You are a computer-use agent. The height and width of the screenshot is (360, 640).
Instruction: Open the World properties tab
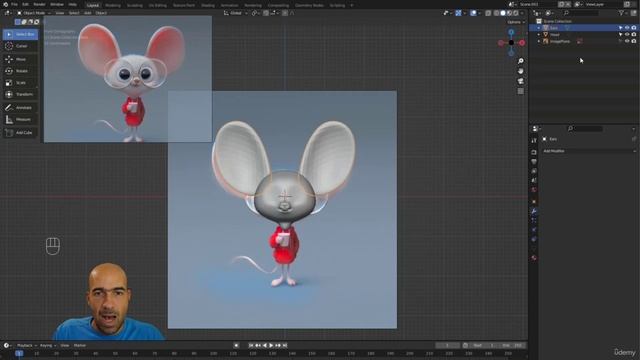pyautogui.click(x=534, y=190)
